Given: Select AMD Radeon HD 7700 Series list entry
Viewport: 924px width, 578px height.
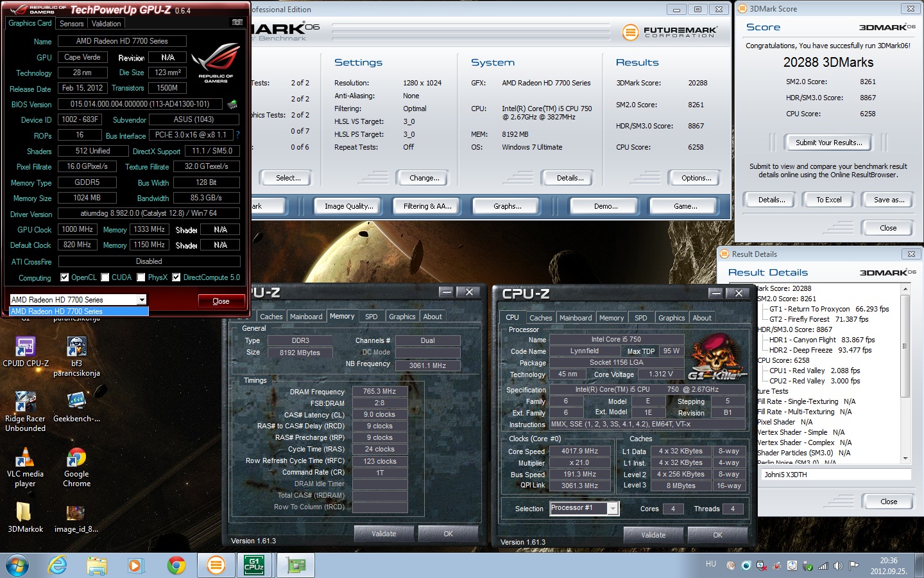Looking at the screenshot, I should [79, 311].
